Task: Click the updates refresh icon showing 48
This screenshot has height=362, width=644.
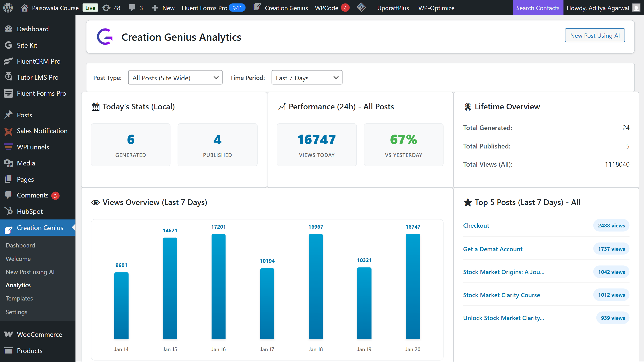Action: [x=107, y=8]
